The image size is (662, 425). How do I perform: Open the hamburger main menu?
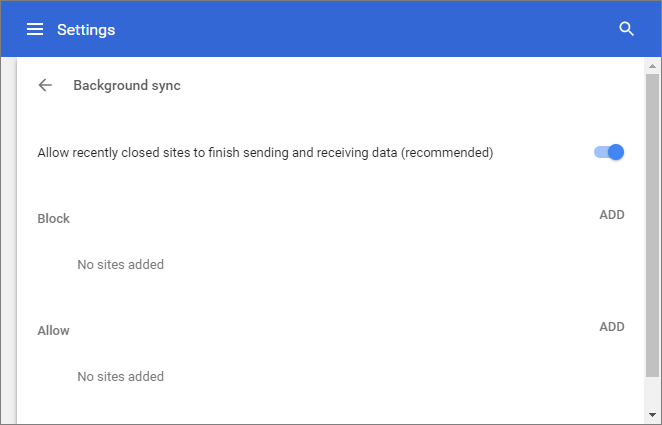click(x=35, y=30)
